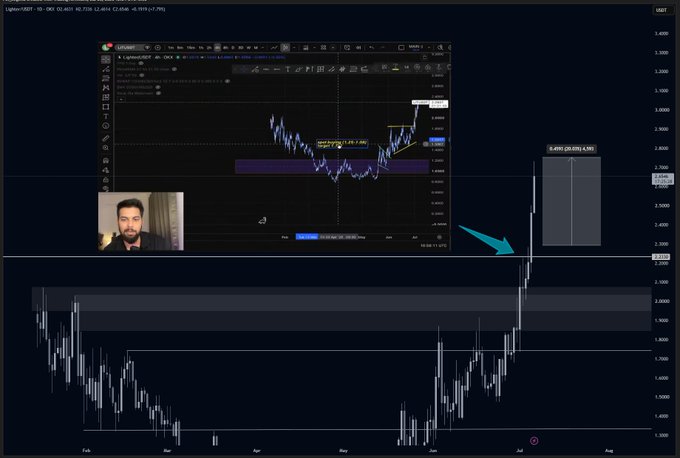Click the current price label on main price axis

click(662, 179)
